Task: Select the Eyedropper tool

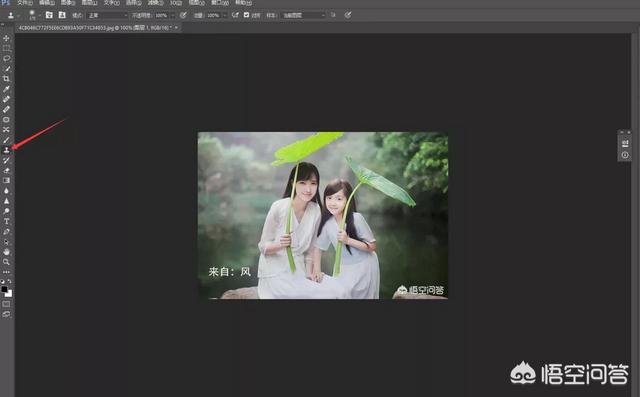Action: (x=6, y=89)
